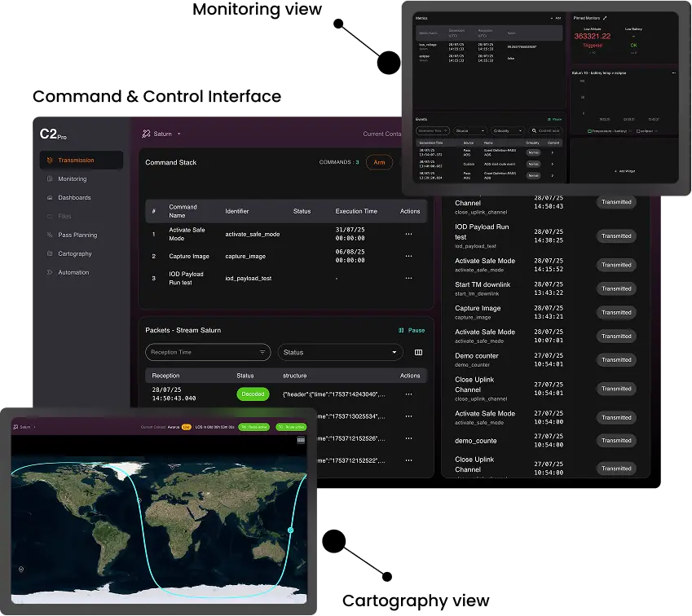Viewport: 692px width, 616px height.
Task: Toggle the Temperature battery chart legend checkbox
Action: pos(590,130)
